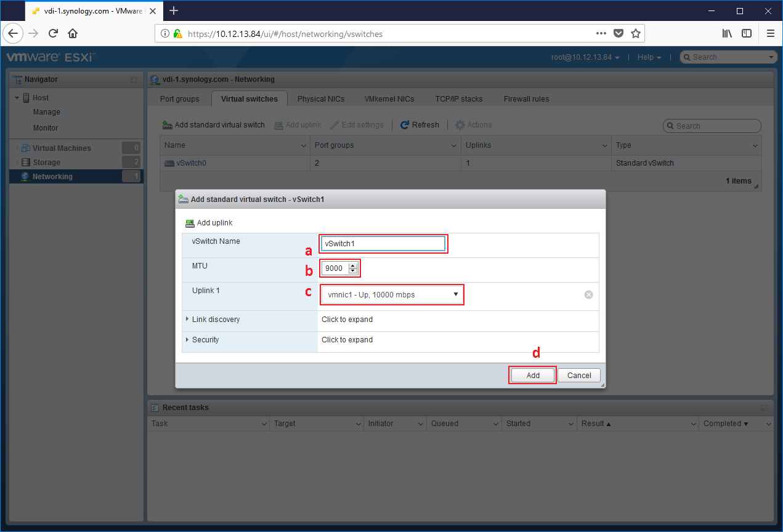
Task: Sort Recent tasks by Completed column
Action: pyautogui.click(x=737, y=424)
